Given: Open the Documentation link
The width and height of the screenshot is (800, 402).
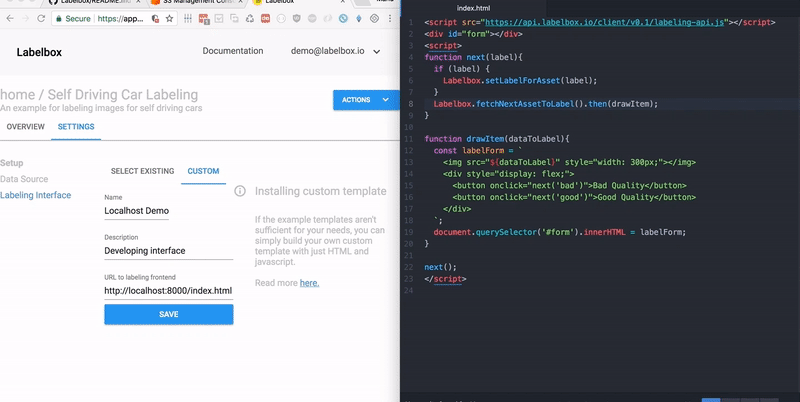Looking at the screenshot, I should pos(233,51).
